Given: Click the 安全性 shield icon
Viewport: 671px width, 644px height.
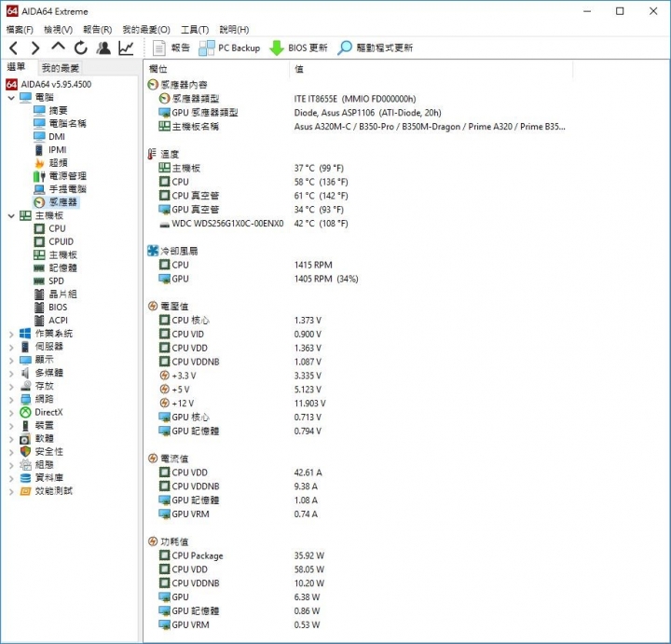Looking at the screenshot, I should 25,452.
